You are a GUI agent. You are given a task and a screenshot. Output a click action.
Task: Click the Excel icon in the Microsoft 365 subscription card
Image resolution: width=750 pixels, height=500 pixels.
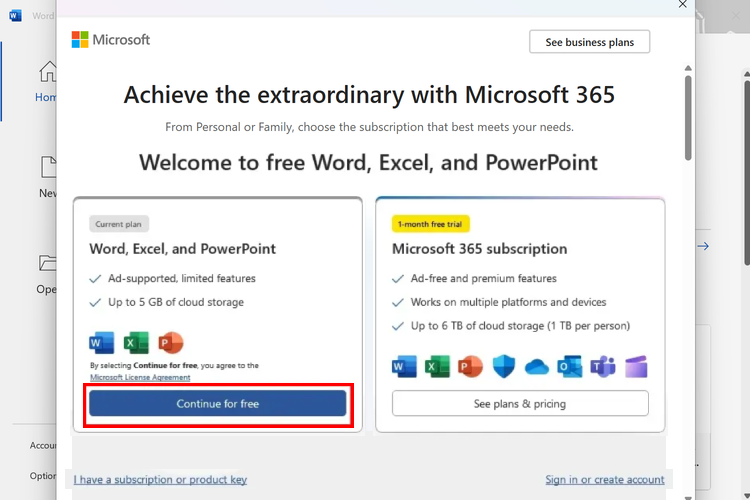click(438, 367)
